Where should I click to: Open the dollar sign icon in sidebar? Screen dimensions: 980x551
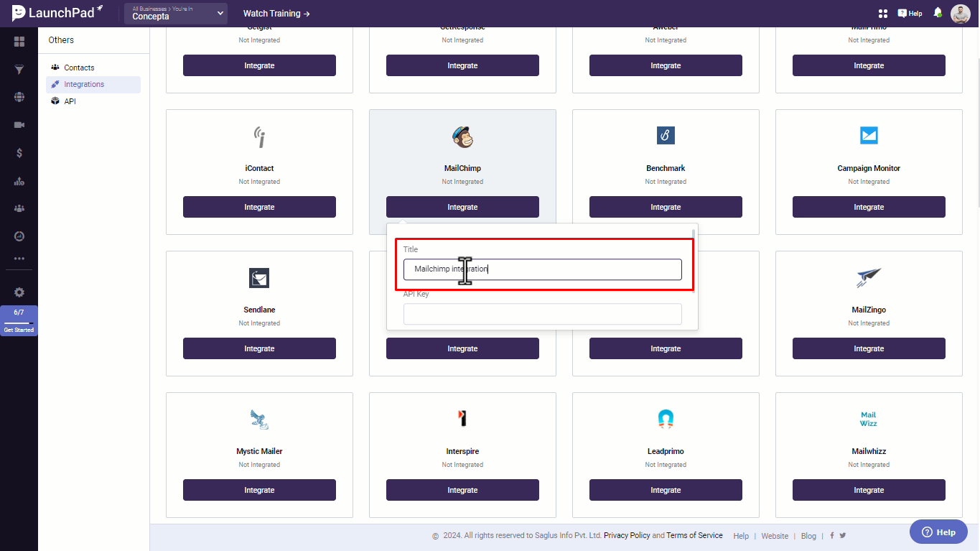19,153
